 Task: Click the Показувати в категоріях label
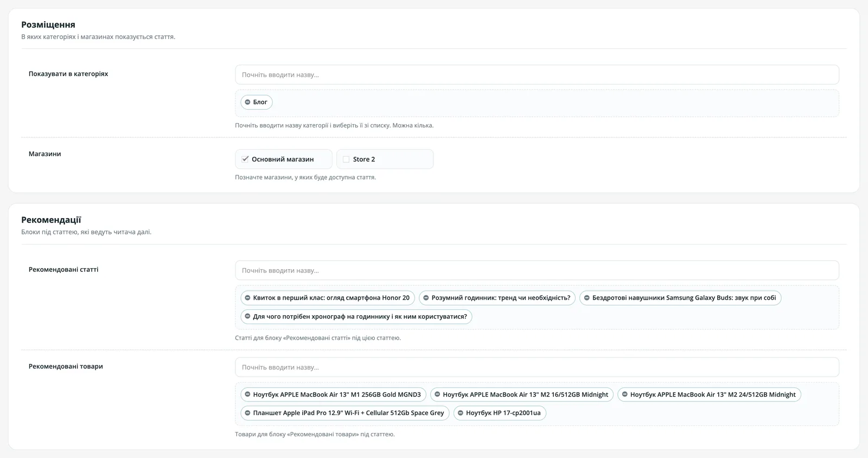68,74
